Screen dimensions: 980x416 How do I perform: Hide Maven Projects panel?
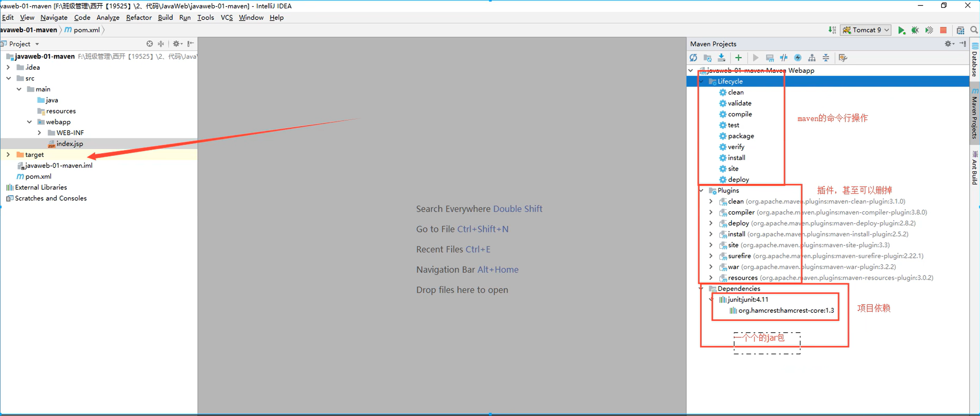962,44
